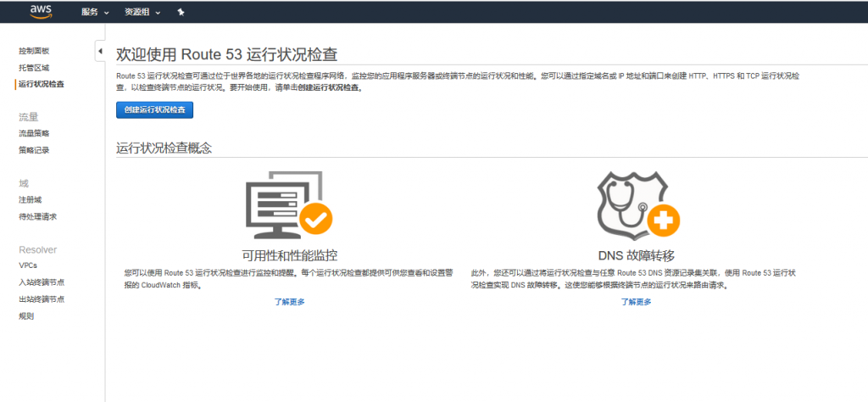Viewport: 868px width, 402px height.
Task: Click the pushpin shortcut icon
Action: [181, 12]
